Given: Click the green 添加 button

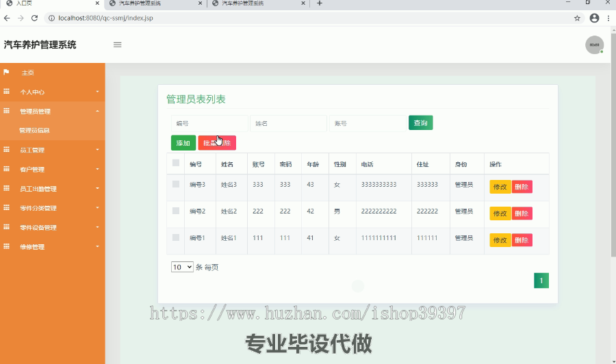Looking at the screenshot, I should tap(183, 143).
